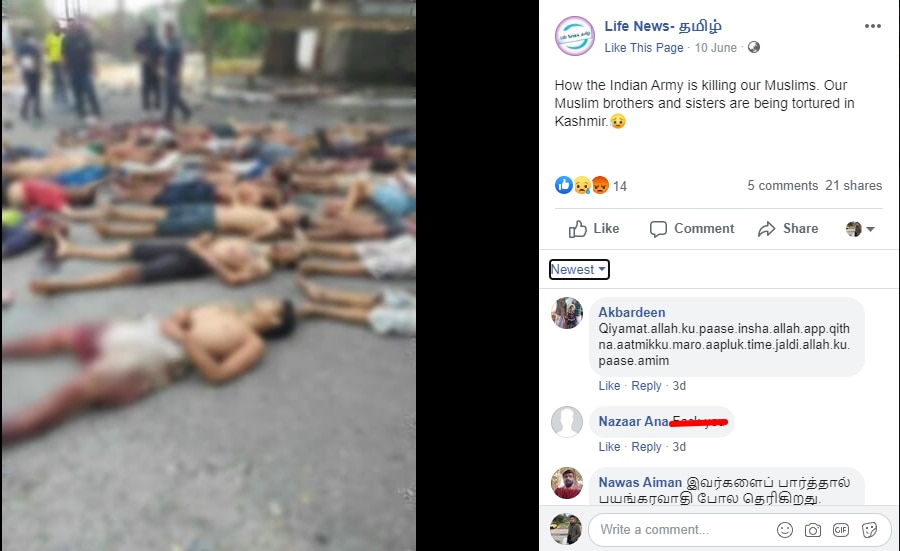Share the post via Share button

pyautogui.click(x=788, y=229)
